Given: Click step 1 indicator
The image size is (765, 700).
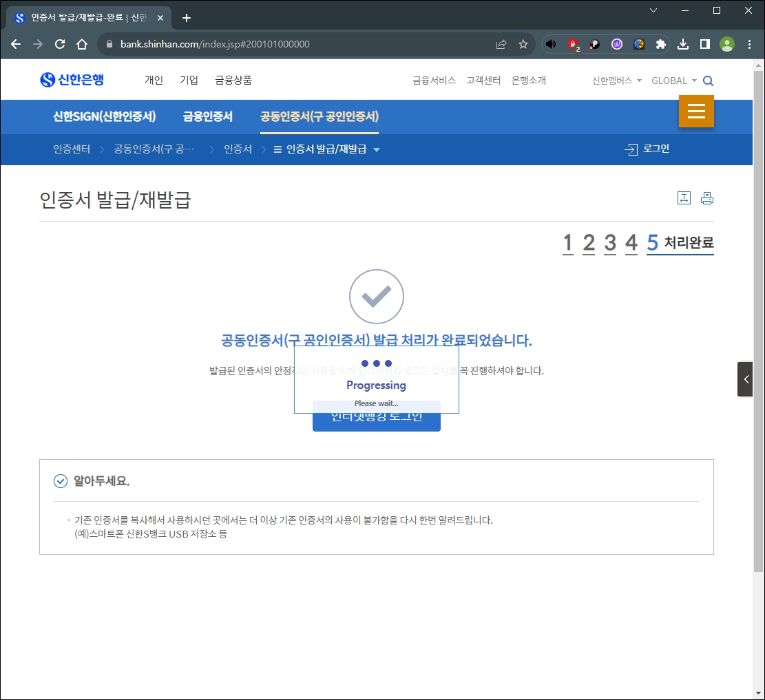Looking at the screenshot, I should (567, 243).
